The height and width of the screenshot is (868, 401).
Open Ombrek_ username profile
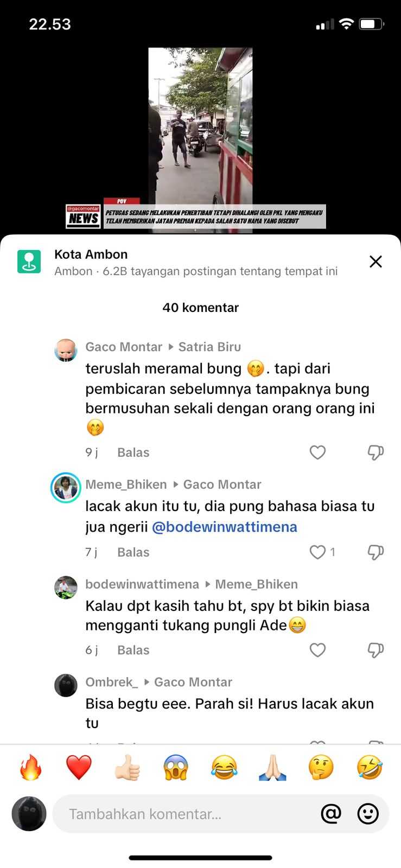pyautogui.click(x=112, y=682)
